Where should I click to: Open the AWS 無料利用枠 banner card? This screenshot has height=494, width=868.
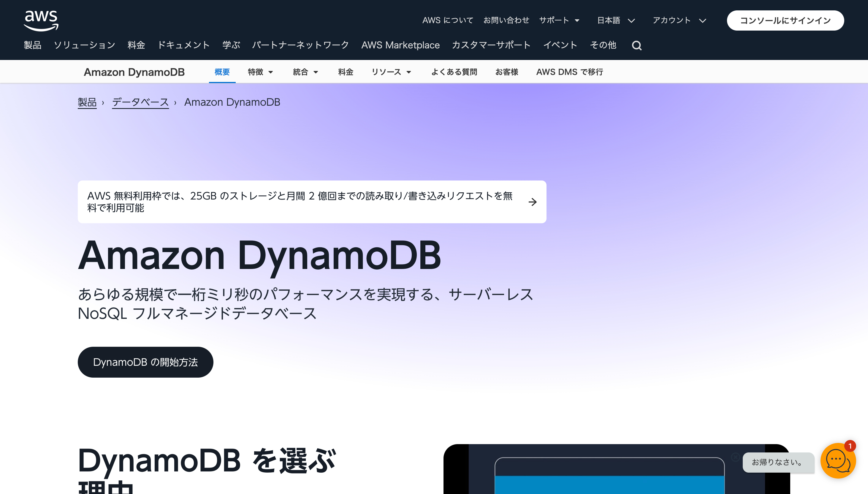[312, 202]
